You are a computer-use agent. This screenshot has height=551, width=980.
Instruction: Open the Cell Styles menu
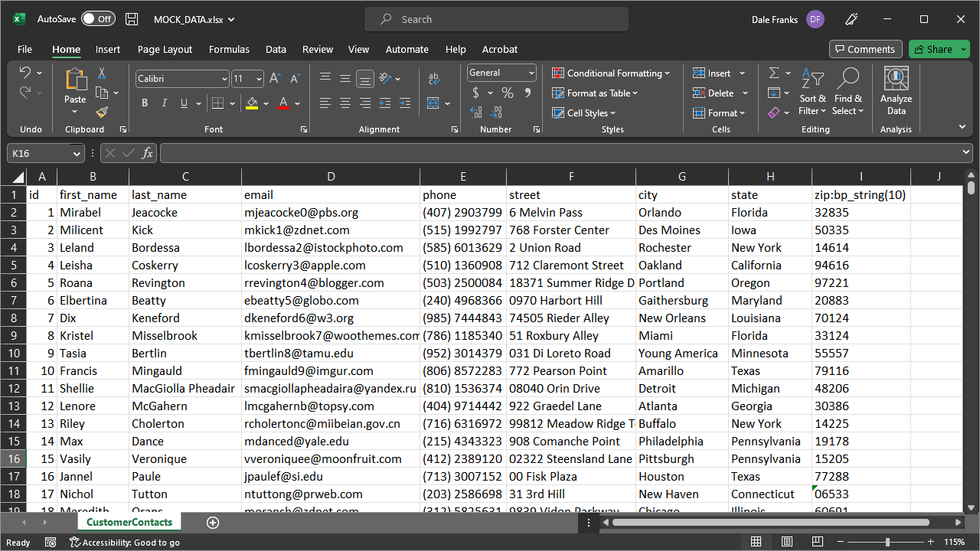click(584, 112)
